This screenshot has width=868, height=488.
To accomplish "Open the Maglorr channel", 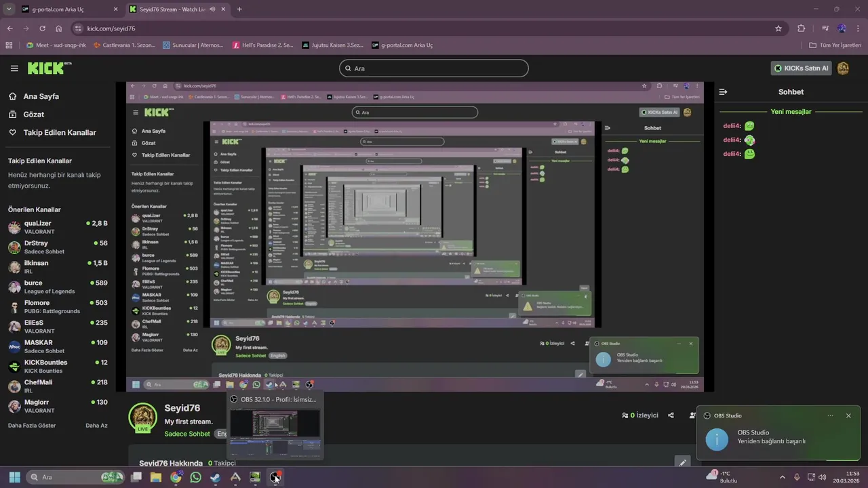I will 58,405.
